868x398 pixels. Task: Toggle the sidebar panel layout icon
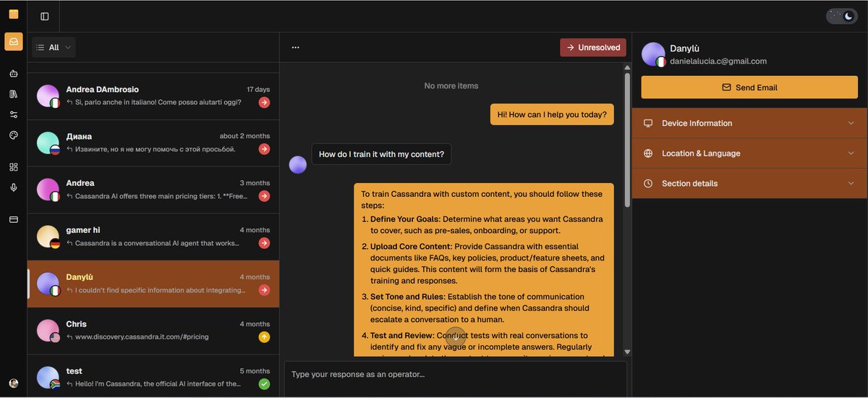click(45, 16)
